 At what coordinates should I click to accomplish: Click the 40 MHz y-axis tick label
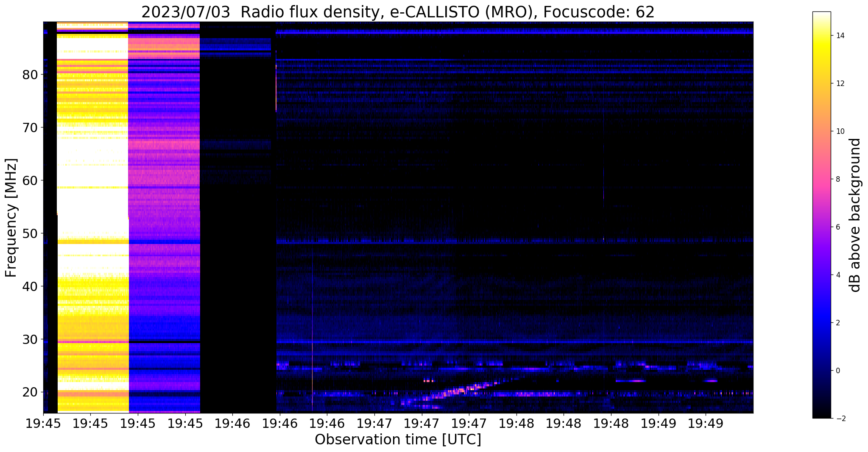(30, 286)
